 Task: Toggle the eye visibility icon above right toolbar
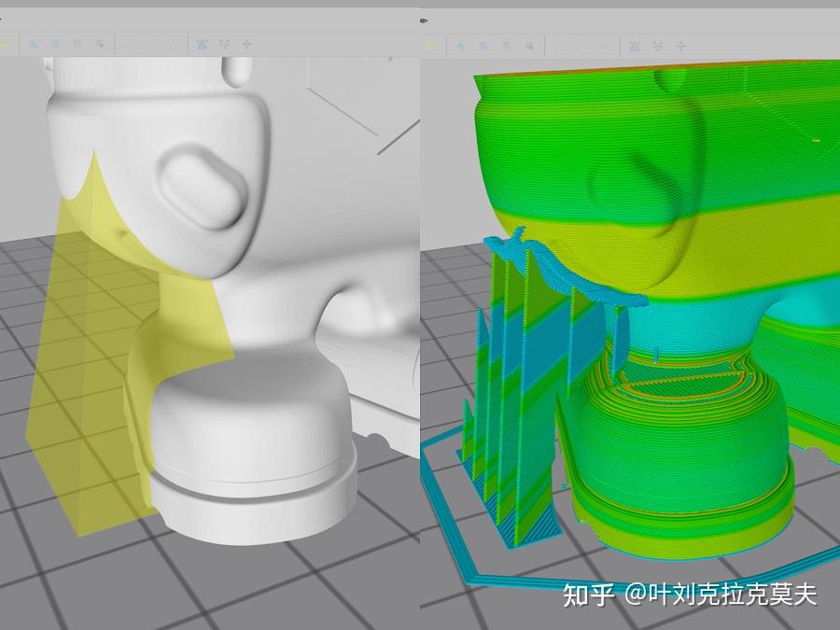coord(425,19)
